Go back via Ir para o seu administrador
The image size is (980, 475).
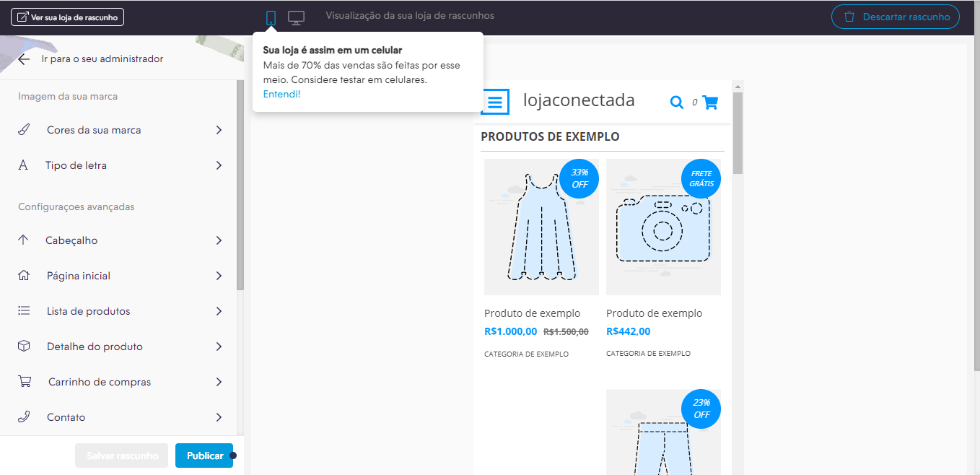(91, 59)
